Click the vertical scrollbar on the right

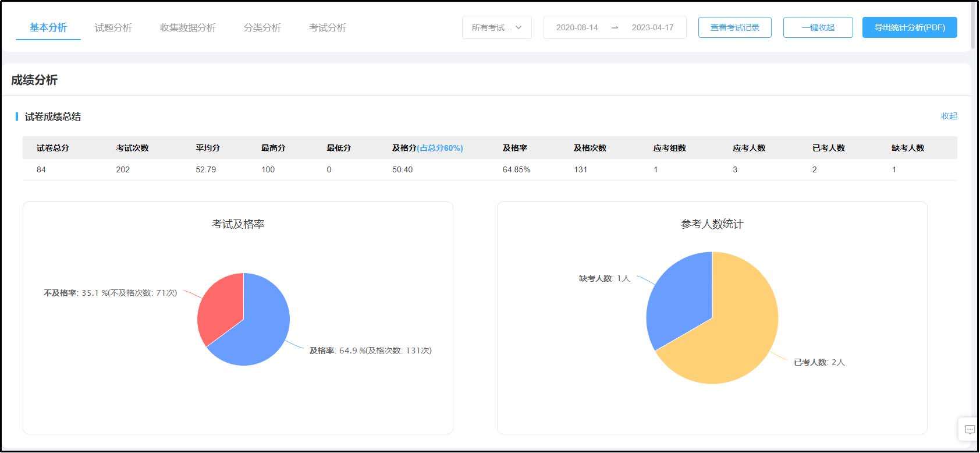click(x=975, y=26)
